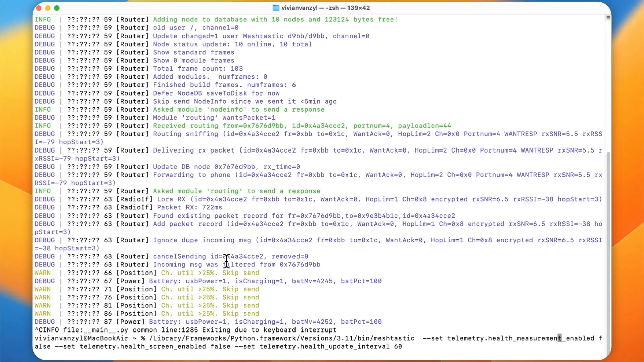Viewport: 644px width, 362px height.
Task: Click the scroll marker icon at top right of the terminal
Action: click(608, 18)
